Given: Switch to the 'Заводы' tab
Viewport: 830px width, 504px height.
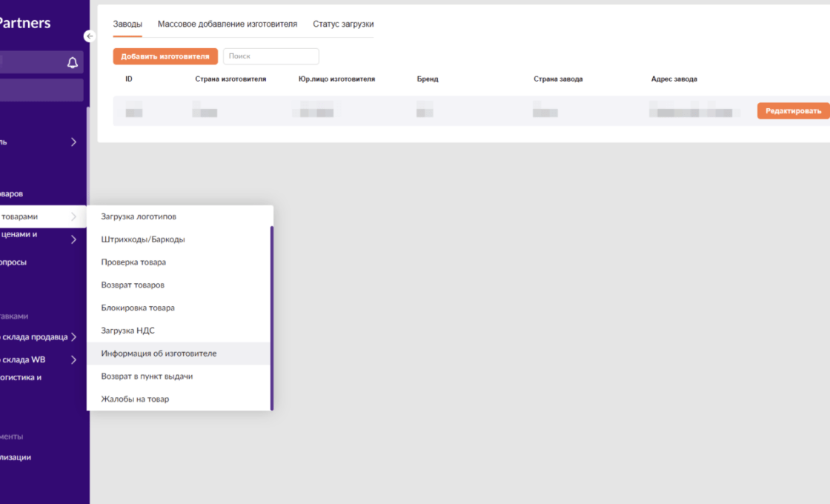Looking at the screenshot, I should pyautogui.click(x=127, y=24).
